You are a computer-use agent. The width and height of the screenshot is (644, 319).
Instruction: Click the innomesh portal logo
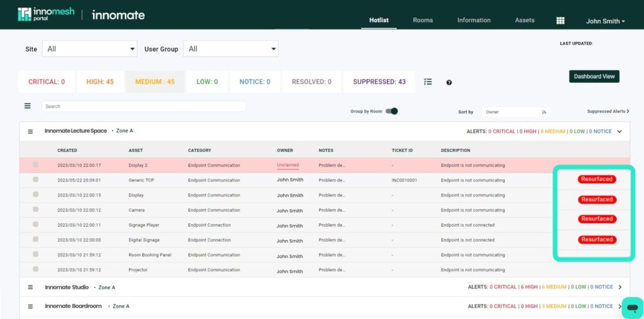45,14
